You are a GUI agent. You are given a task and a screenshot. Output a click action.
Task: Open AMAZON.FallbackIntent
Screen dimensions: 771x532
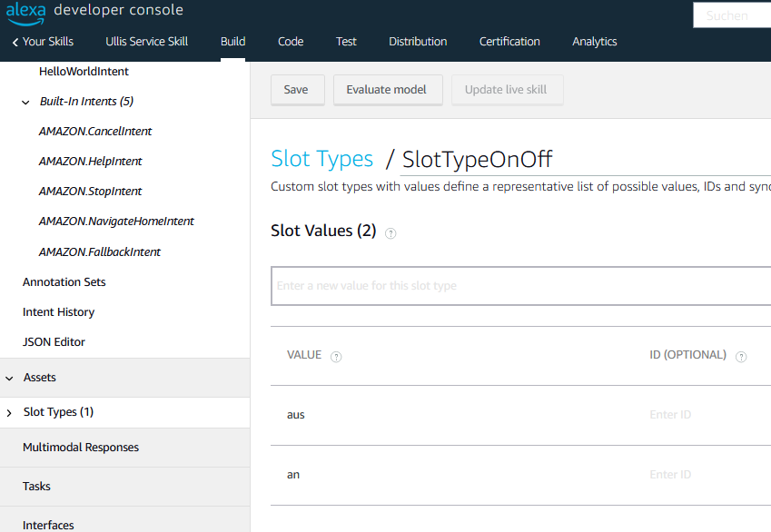coord(100,252)
